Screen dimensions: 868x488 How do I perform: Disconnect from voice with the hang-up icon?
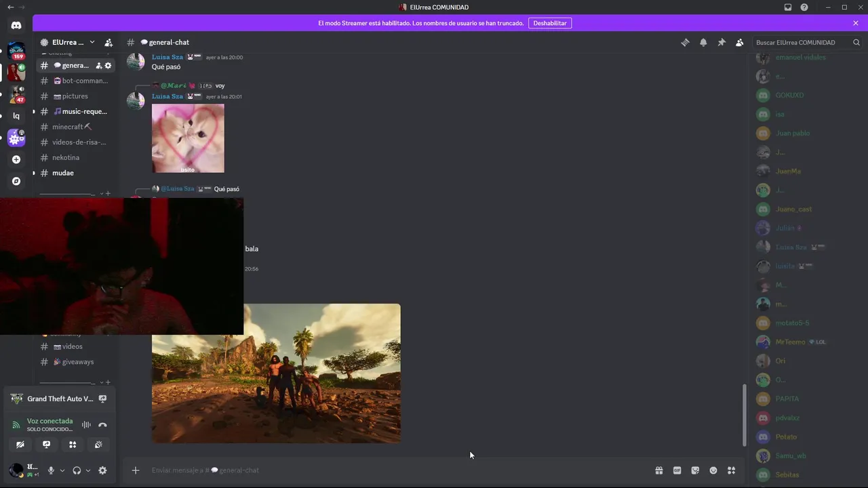[x=102, y=425]
